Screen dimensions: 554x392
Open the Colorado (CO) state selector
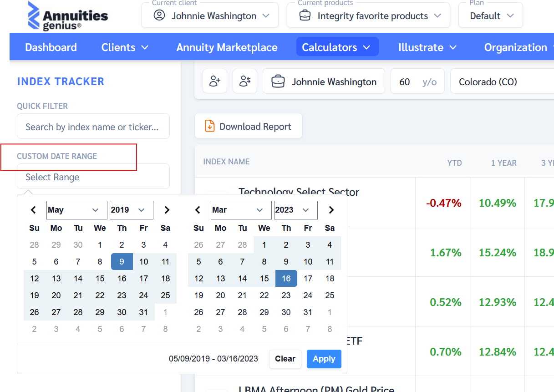[x=502, y=81]
